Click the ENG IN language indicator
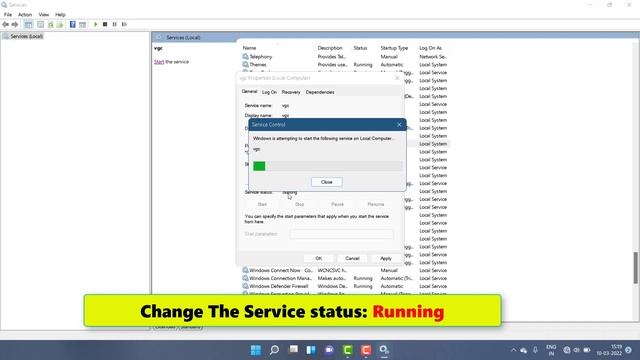This screenshot has width=640, height=360. click(551, 350)
